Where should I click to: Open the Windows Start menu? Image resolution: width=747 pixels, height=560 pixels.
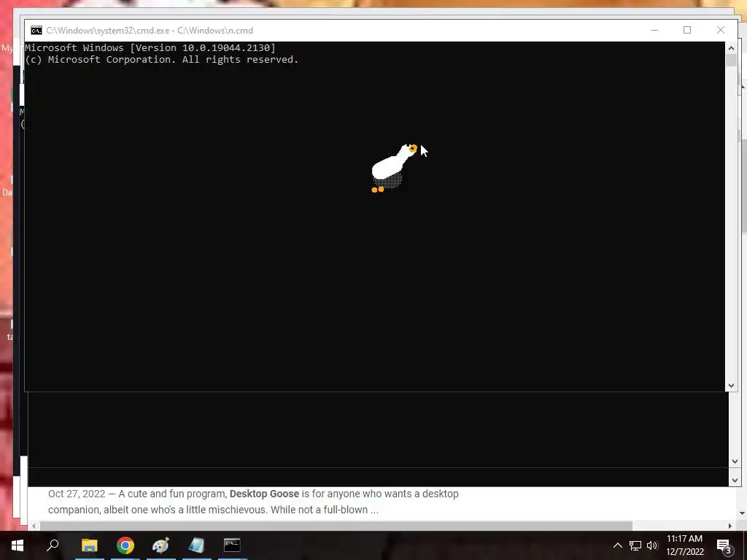[x=18, y=545]
